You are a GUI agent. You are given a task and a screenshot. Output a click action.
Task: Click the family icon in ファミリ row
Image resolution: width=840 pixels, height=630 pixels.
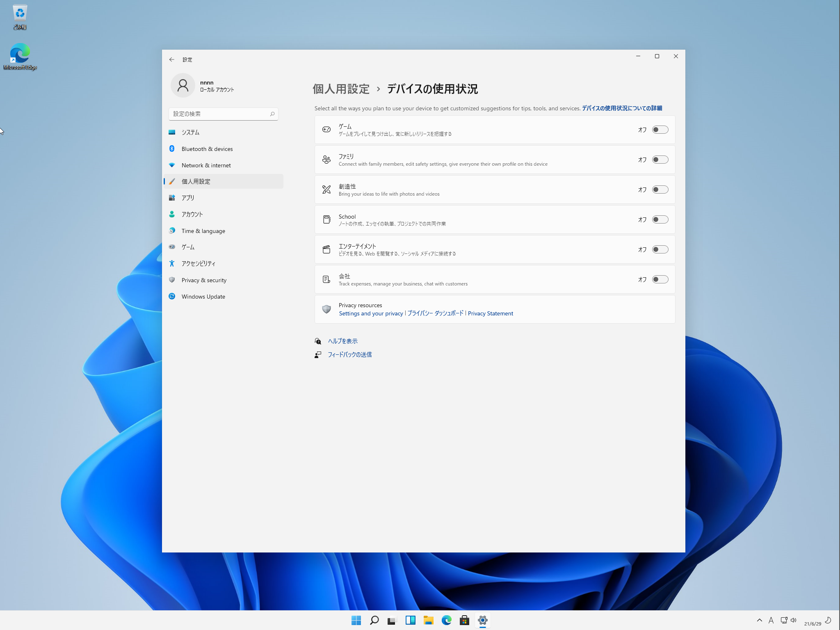tap(326, 160)
